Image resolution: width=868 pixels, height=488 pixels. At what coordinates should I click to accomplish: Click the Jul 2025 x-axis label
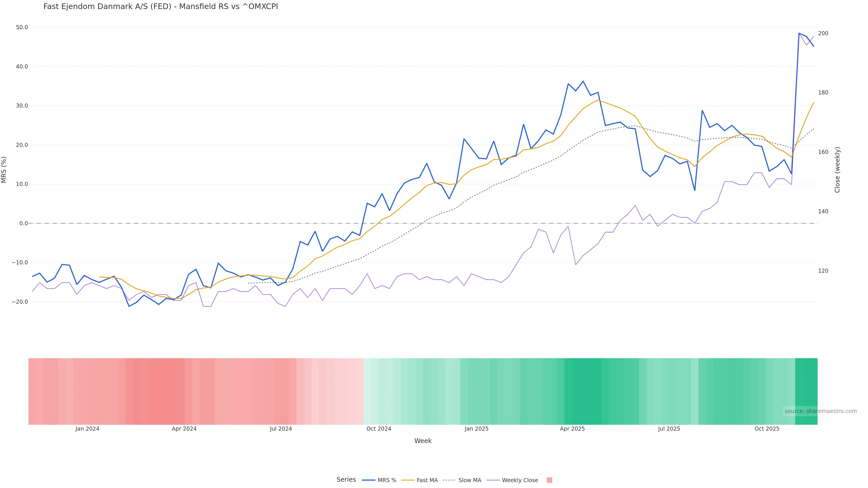tap(669, 429)
